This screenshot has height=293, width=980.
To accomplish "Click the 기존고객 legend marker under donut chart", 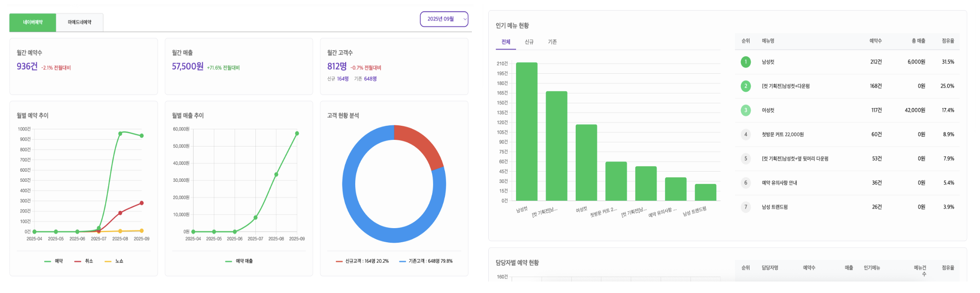I will click(x=403, y=261).
